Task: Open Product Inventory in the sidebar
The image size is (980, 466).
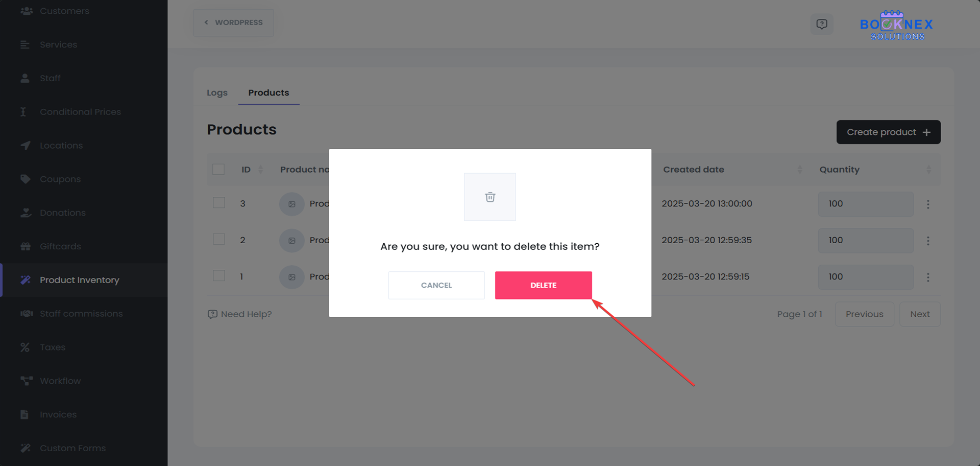Action: 79,280
